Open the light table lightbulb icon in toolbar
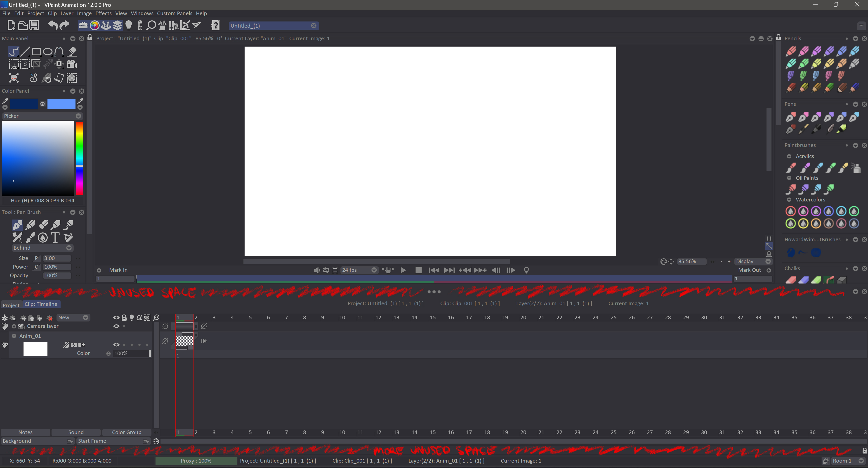Screen dimensions: 868x468 coord(129,26)
